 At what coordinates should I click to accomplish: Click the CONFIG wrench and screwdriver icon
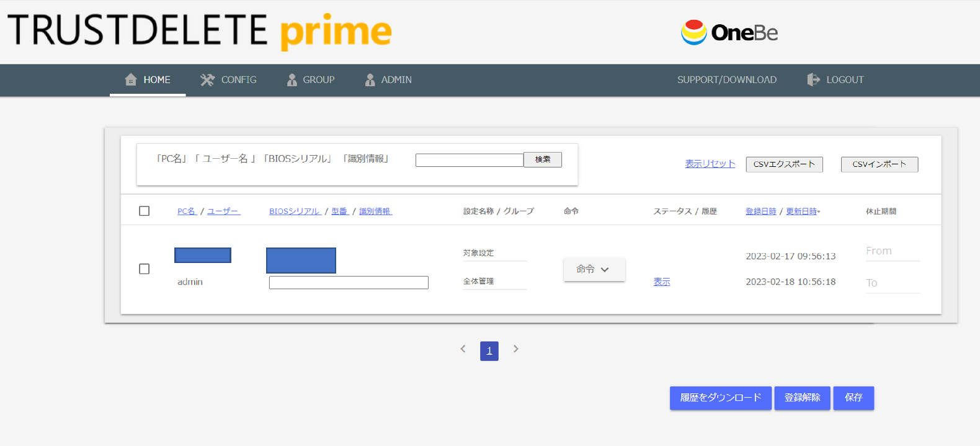pyautogui.click(x=207, y=79)
